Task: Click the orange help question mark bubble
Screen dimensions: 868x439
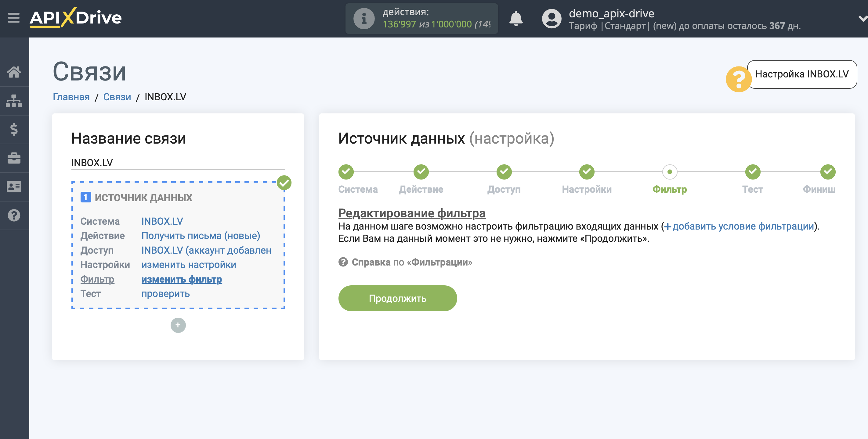Action: [738, 79]
